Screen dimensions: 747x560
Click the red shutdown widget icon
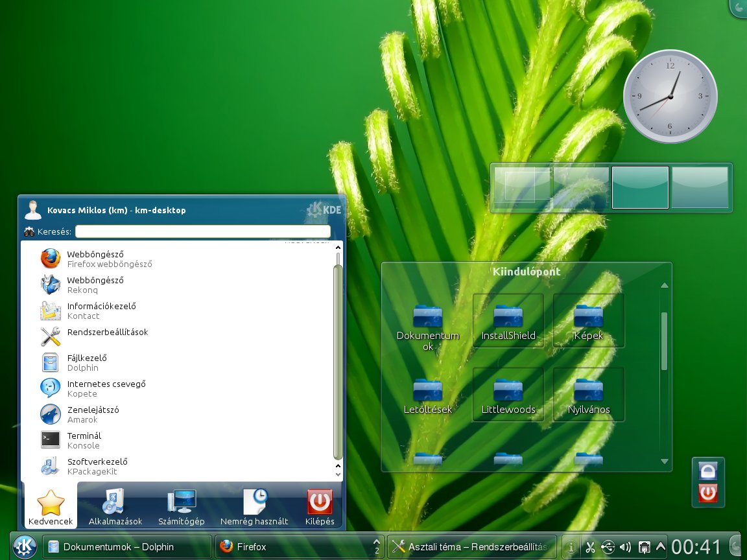point(708,493)
